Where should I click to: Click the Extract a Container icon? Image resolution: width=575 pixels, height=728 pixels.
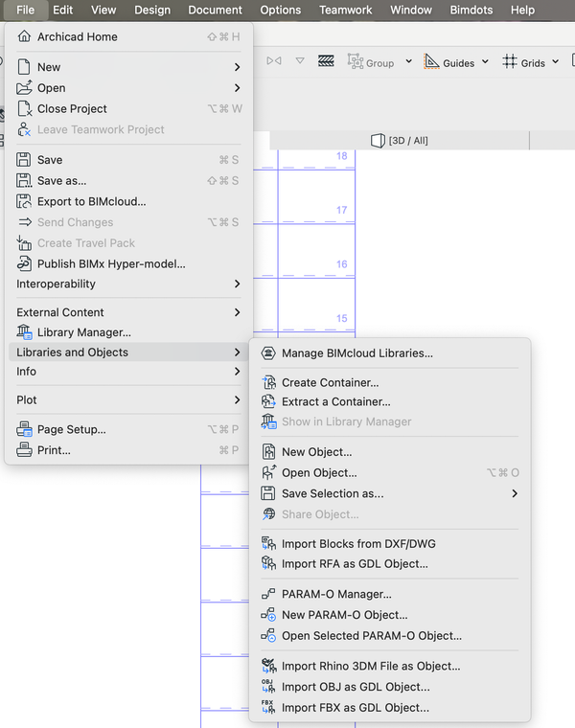coord(268,401)
